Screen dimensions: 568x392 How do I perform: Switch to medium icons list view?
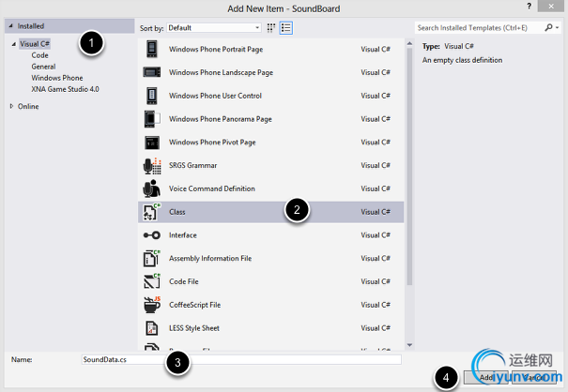(x=285, y=28)
